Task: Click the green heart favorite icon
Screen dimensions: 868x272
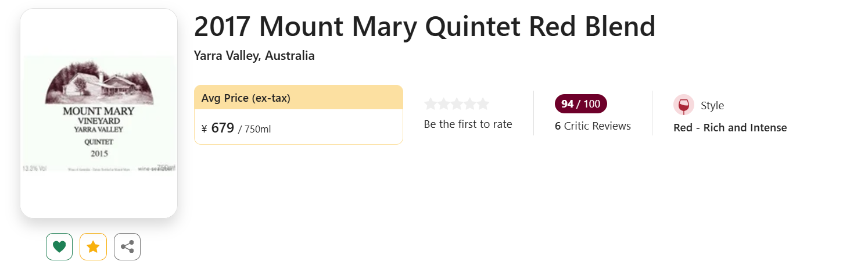Action: pyautogui.click(x=59, y=246)
